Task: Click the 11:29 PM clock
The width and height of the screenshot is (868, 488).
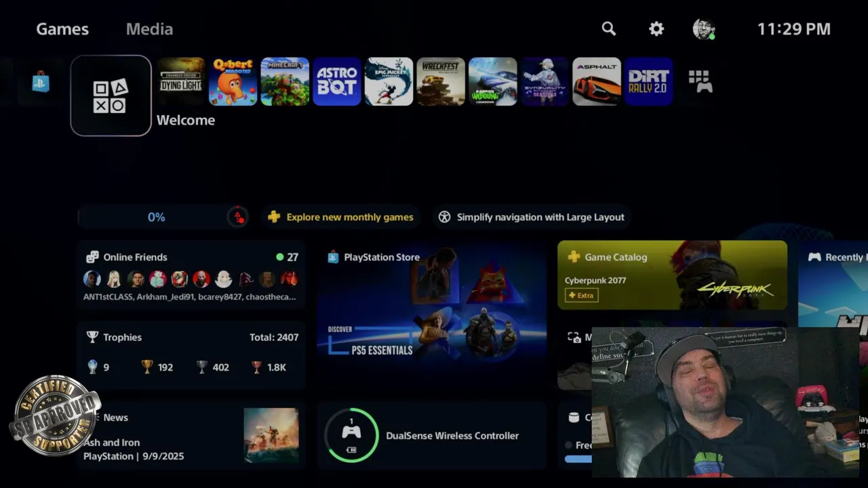Action: click(793, 29)
